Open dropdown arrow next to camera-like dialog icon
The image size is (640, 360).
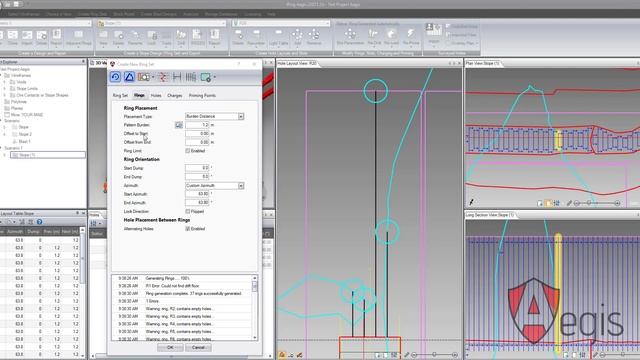[153, 77]
